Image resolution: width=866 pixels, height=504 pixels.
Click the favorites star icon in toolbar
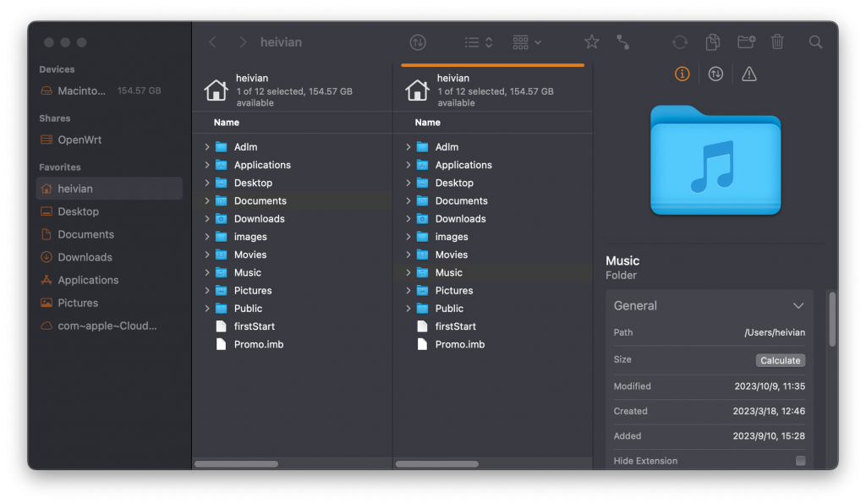(x=592, y=42)
